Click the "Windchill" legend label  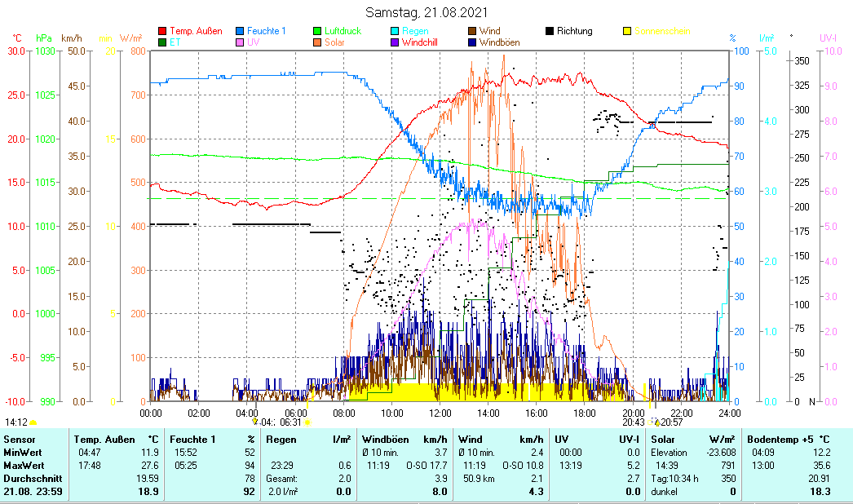(419, 42)
